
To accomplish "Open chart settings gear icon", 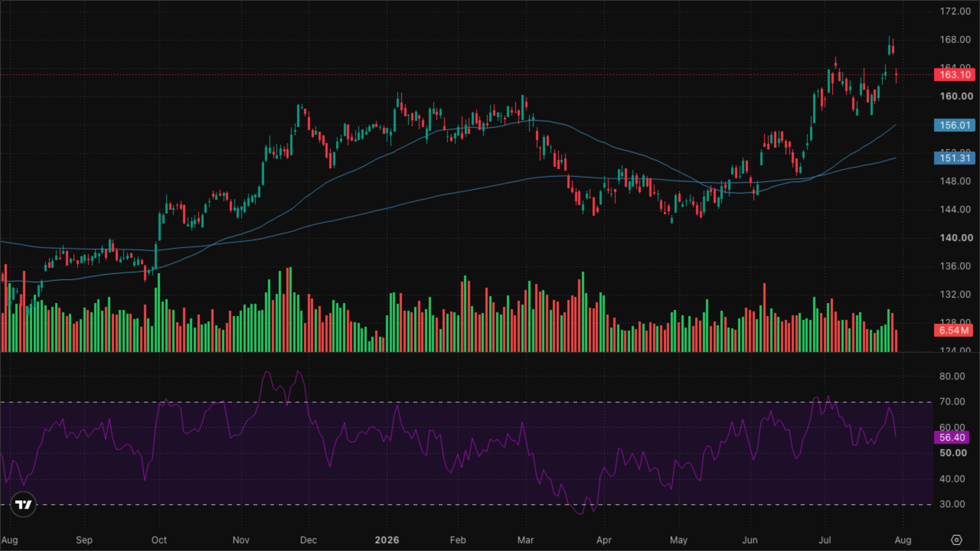I will click(x=956, y=540).
